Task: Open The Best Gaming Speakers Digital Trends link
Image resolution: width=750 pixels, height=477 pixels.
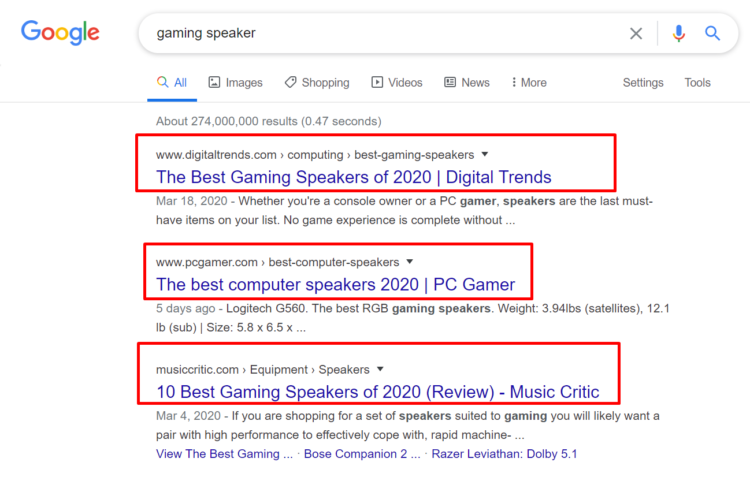Action: [x=353, y=177]
